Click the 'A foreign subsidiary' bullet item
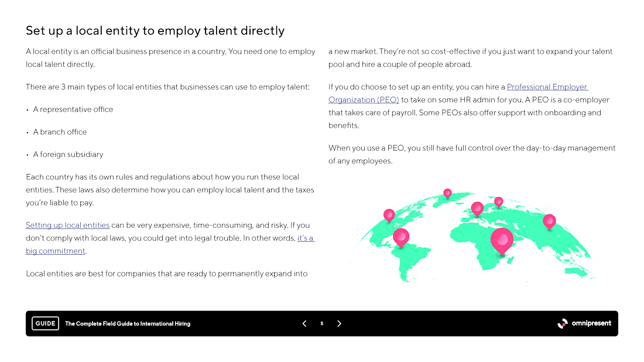Screen dimensions: 644x362 [68, 155]
